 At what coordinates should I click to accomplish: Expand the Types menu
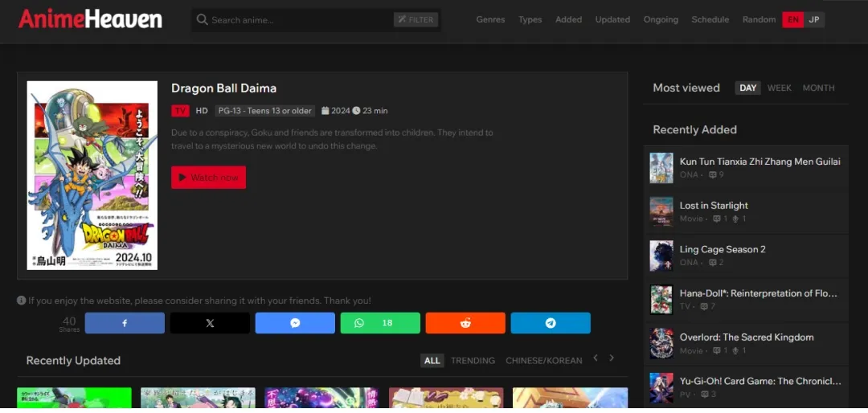530,20
